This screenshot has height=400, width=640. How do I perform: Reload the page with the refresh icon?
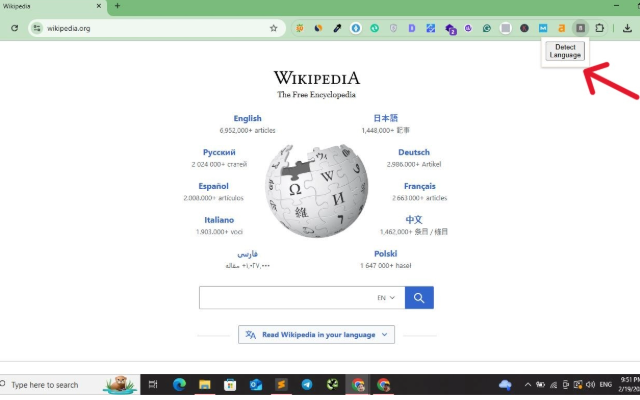point(15,28)
